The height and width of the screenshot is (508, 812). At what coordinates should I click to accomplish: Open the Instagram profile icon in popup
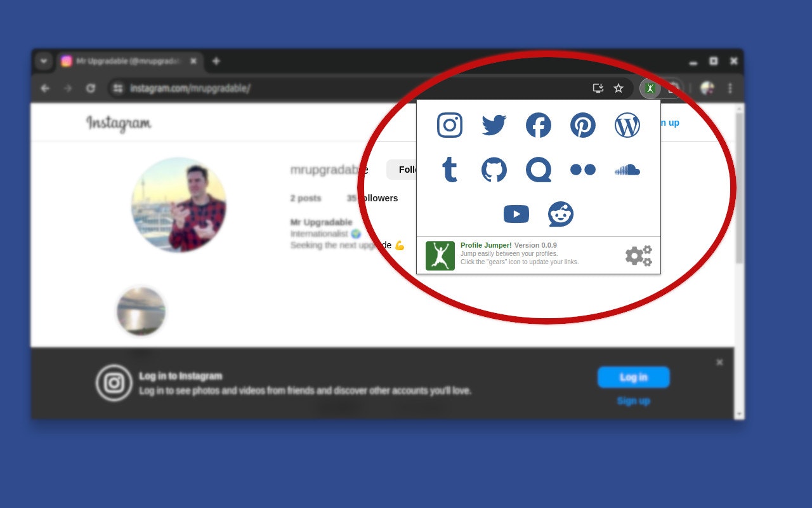pyautogui.click(x=450, y=125)
